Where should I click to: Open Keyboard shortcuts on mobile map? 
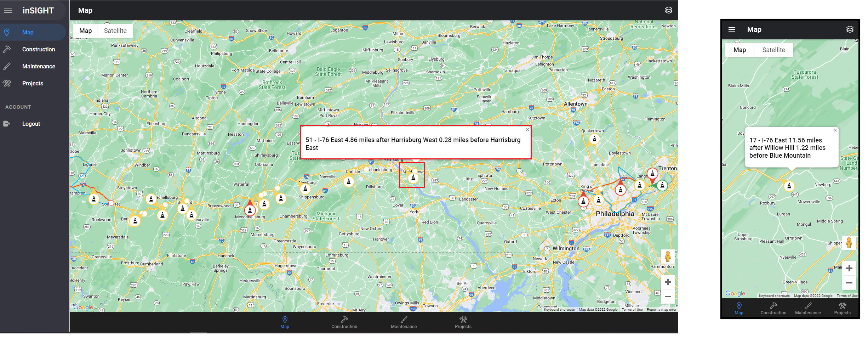click(x=774, y=296)
